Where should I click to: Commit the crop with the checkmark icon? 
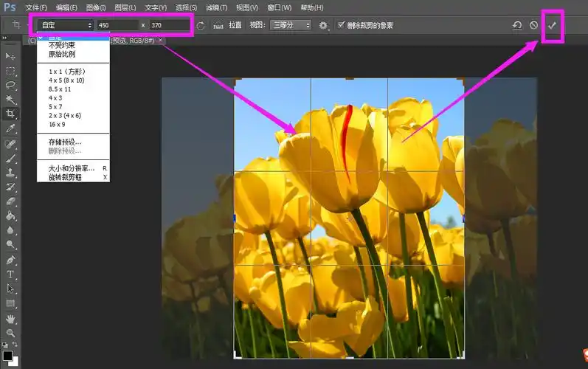point(552,25)
